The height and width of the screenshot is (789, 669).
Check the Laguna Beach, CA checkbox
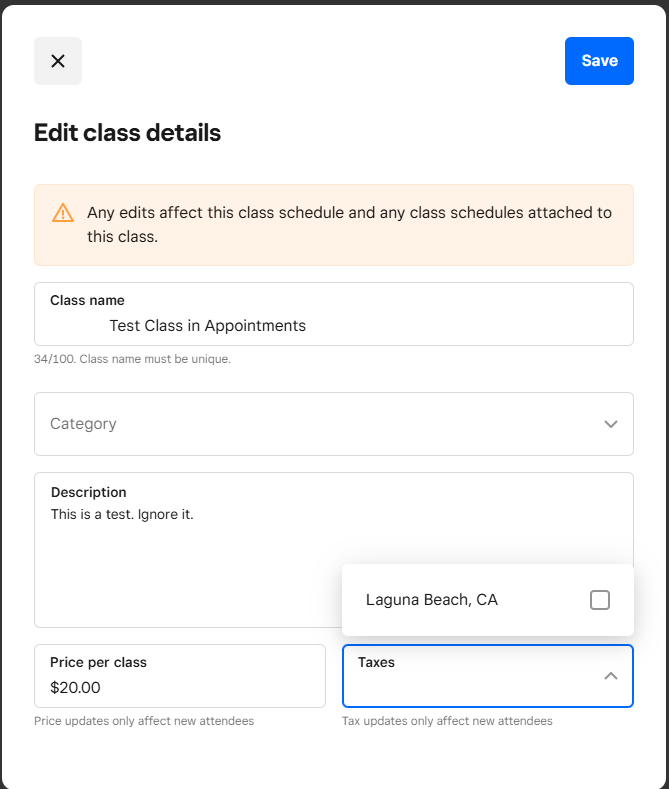[x=600, y=600]
